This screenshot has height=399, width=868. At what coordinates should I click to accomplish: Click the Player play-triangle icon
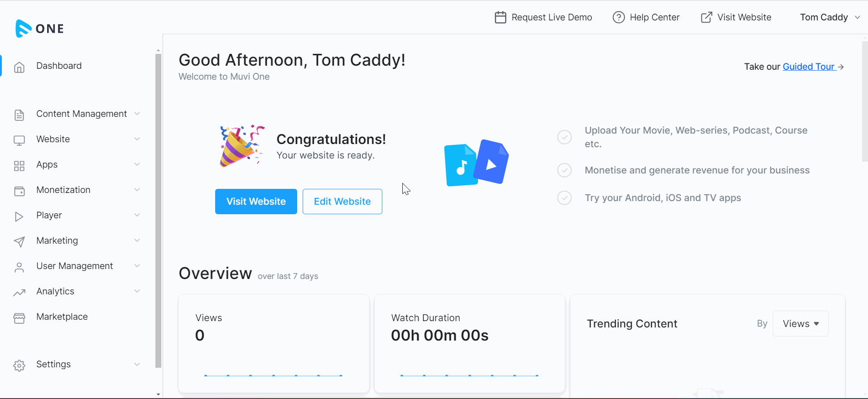(x=19, y=216)
